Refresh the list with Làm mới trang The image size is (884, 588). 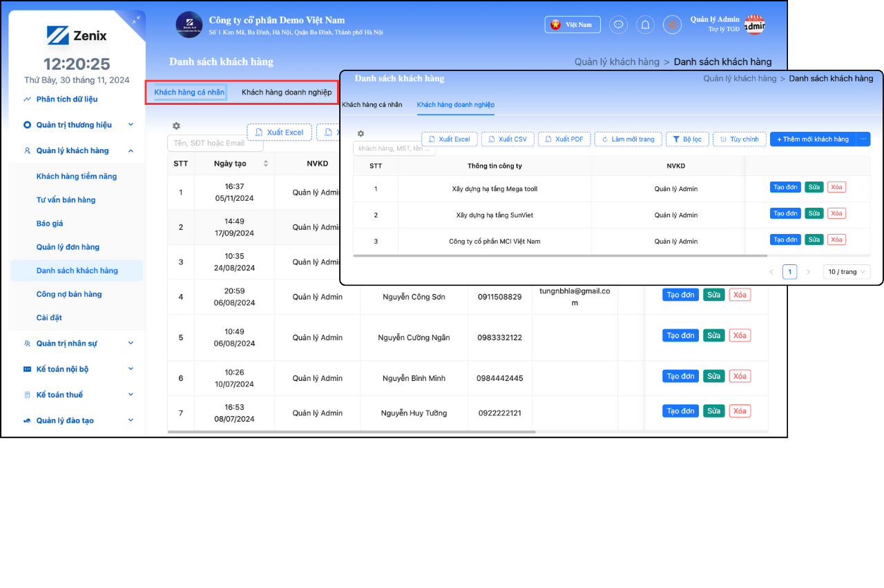[628, 139]
